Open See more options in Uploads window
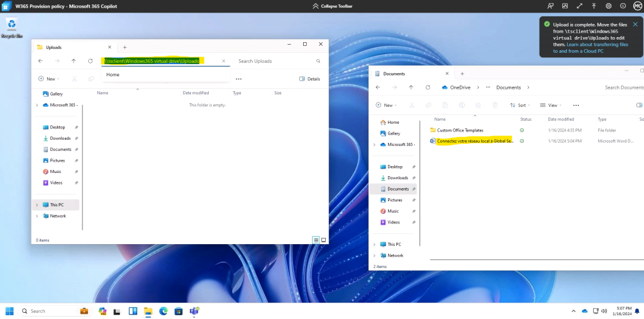The width and height of the screenshot is (644, 319). [x=238, y=79]
